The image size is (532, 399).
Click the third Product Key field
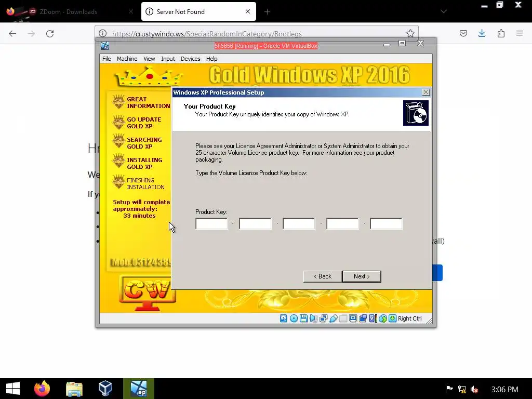point(299,223)
